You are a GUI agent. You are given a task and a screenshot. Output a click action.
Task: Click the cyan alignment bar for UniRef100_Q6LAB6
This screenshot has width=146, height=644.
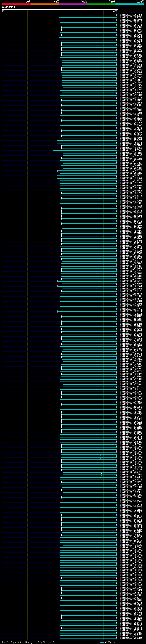coord(88,15)
